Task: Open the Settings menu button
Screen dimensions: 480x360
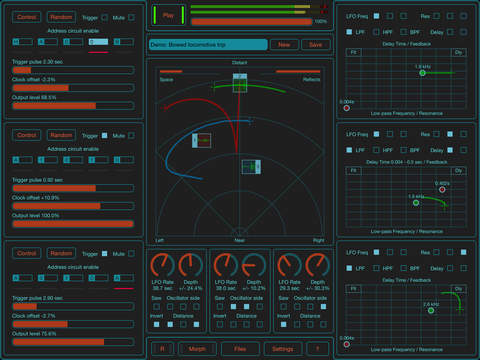Action: click(x=283, y=349)
